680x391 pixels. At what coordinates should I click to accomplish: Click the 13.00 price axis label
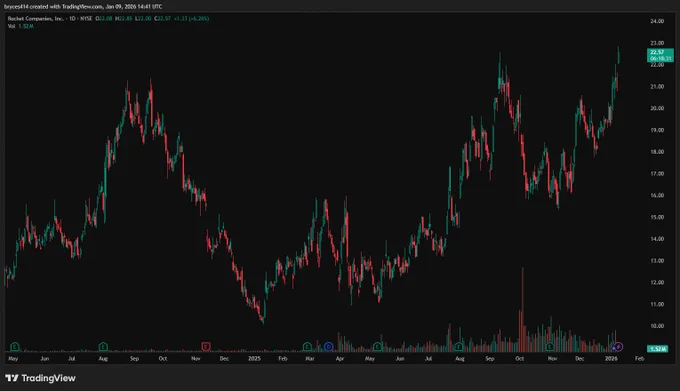click(x=657, y=261)
